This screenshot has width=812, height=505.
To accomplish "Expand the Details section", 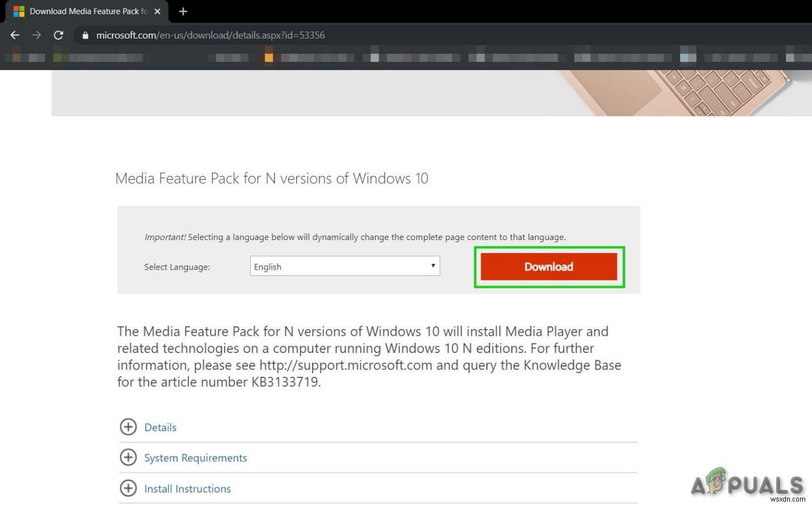I will [161, 427].
